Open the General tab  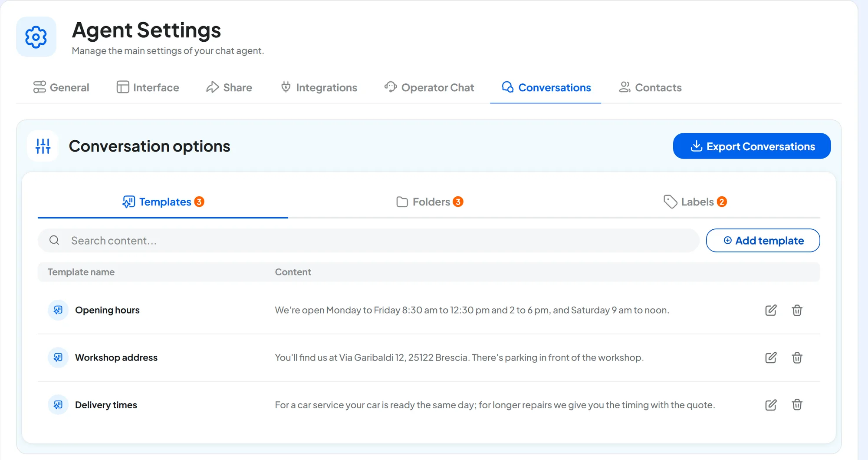[61, 87]
